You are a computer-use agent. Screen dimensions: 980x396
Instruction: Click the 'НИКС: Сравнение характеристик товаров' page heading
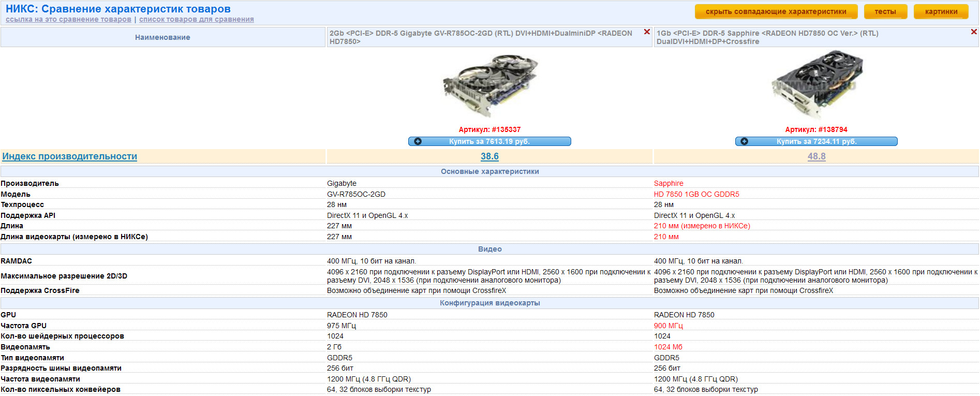click(x=118, y=9)
